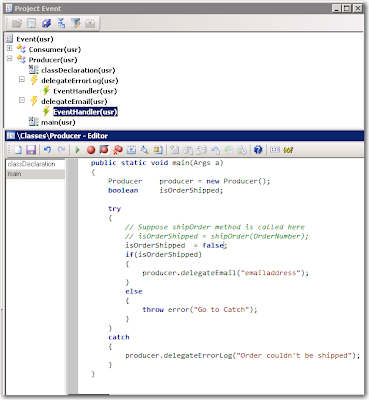This screenshot has height=400, width=369.
Task: Click the yellow scripts icon in editor toolbar
Action: click(x=158, y=150)
